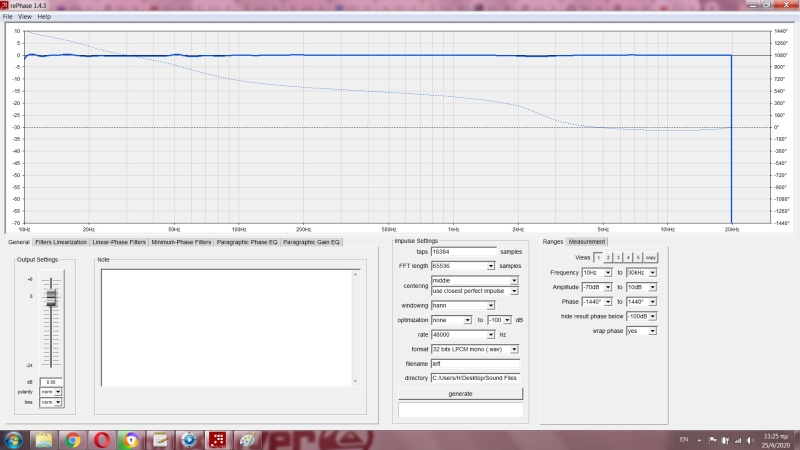Screen dimensions: 800x450
Task: Open the windowing dropdown showing hann
Action: [462, 305]
